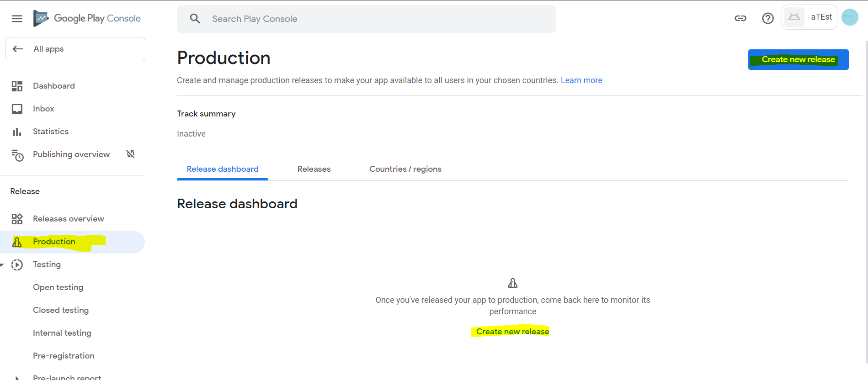The image size is (868, 380).
Task: Click the Search Play Console field
Action: tap(366, 19)
